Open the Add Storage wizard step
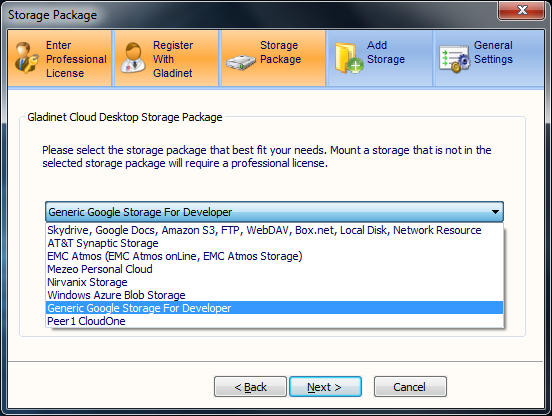Viewport: 552px width, 416px height. click(380, 58)
